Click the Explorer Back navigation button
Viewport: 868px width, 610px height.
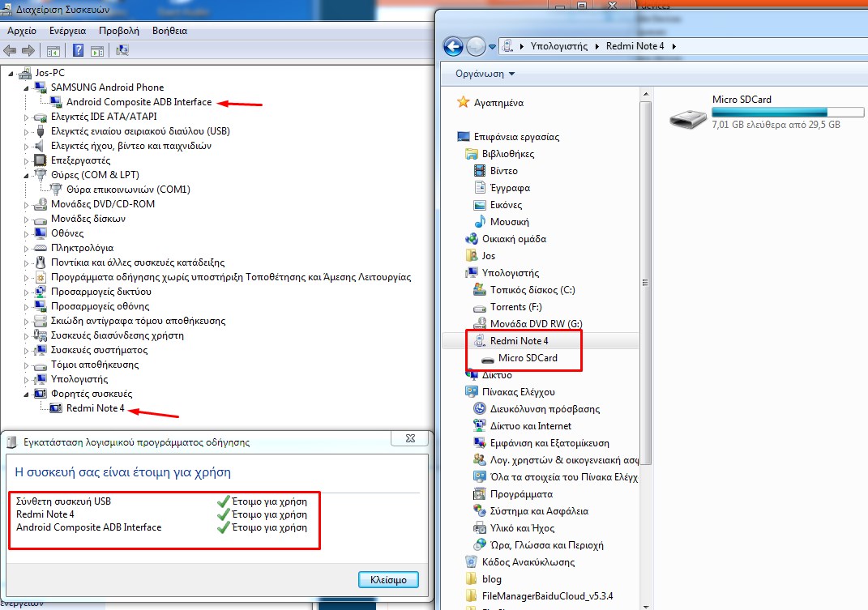click(453, 46)
